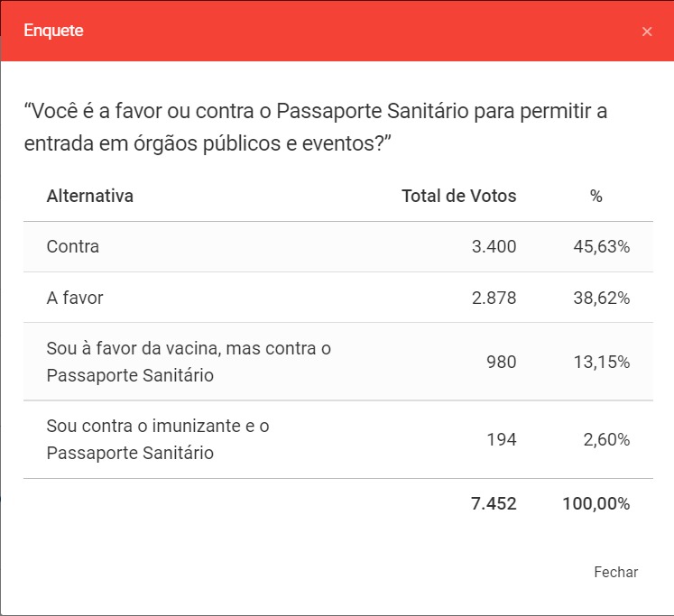Click the 45,63% percentage cell
The width and height of the screenshot is (674, 616).
[x=600, y=246]
